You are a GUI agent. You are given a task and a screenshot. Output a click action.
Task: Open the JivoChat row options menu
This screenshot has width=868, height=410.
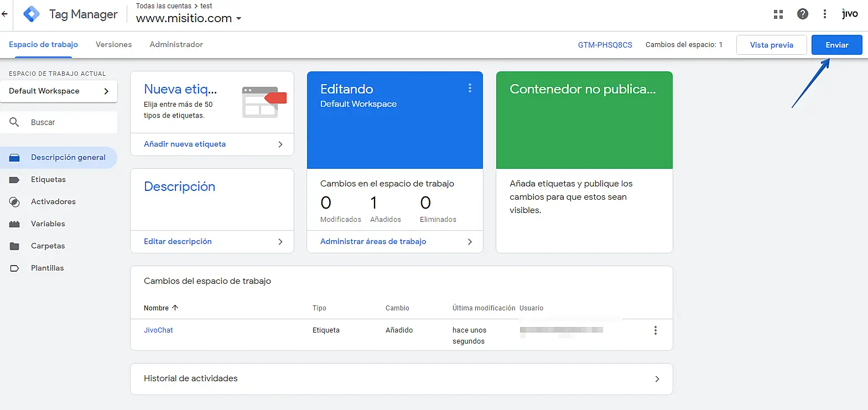click(x=656, y=330)
